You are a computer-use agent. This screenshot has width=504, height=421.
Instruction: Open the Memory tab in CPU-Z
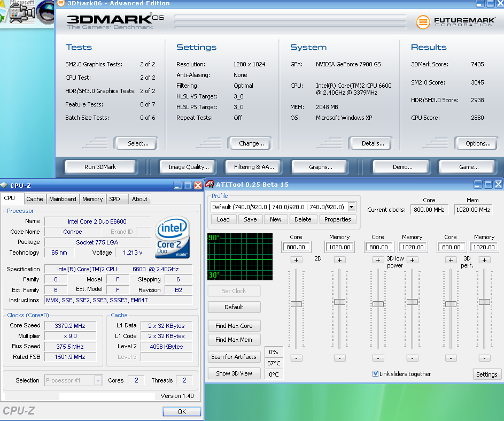point(92,199)
